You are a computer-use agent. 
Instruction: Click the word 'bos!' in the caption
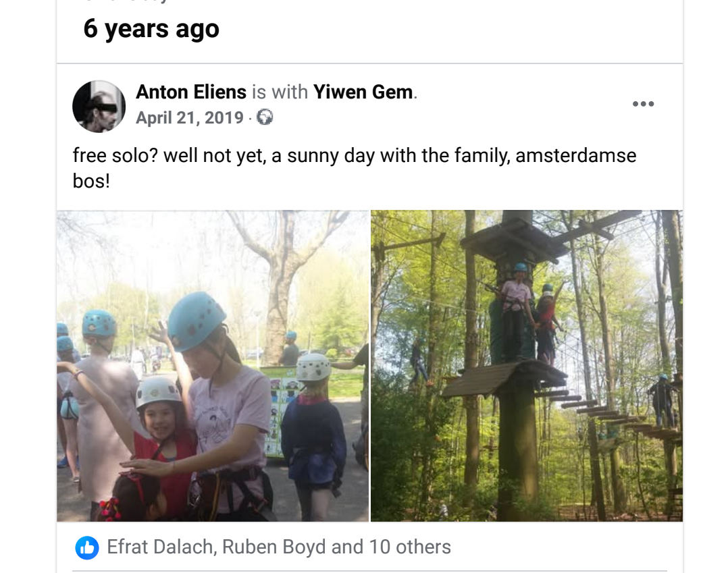(x=91, y=181)
